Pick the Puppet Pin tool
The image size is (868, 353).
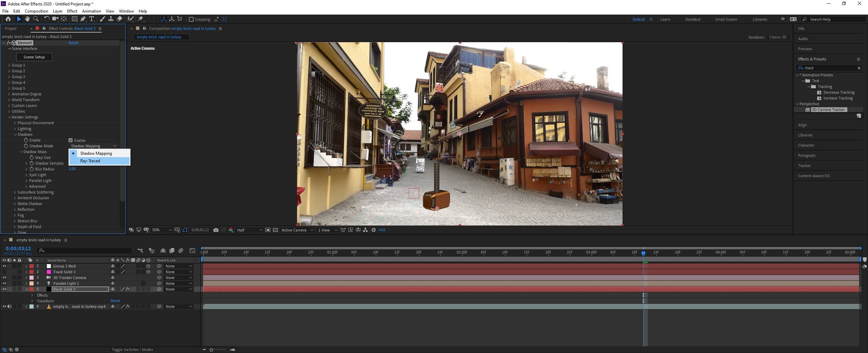coord(141,19)
